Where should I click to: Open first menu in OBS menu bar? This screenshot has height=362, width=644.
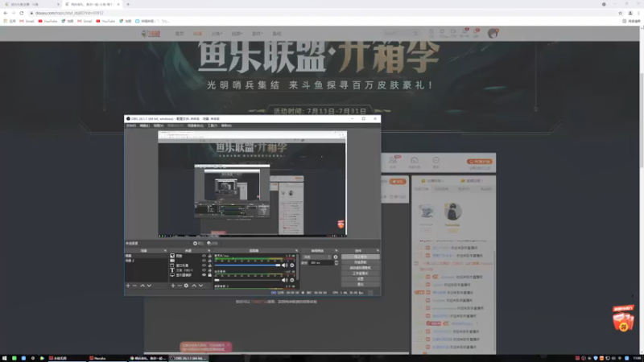[x=131, y=125]
